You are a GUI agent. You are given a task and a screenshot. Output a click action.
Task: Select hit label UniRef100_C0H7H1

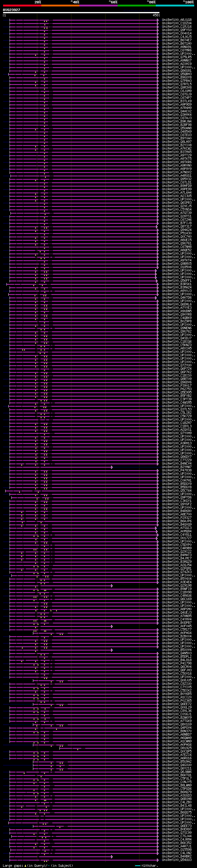177,481
